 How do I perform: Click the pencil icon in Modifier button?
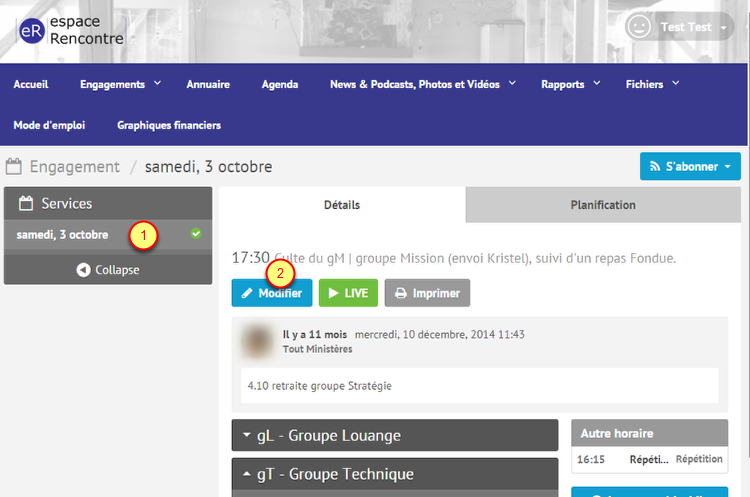[247, 293]
